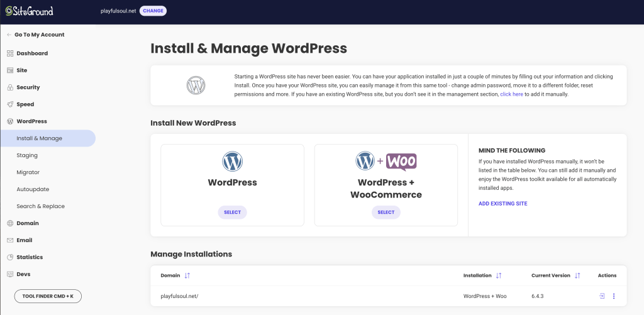The height and width of the screenshot is (315, 644).
Task: Click the 'Install & Manage WordPress' page heading
Action: [x=249, y=48]
